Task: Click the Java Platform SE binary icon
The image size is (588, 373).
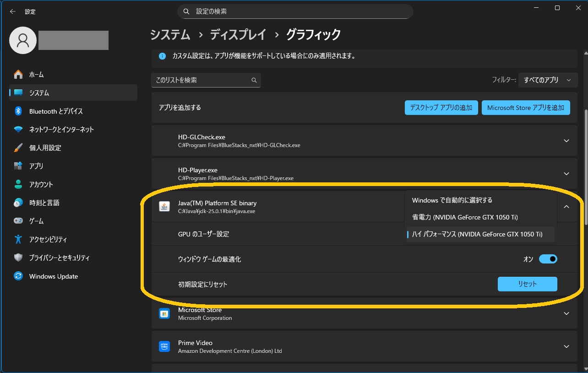Action: 164,207
